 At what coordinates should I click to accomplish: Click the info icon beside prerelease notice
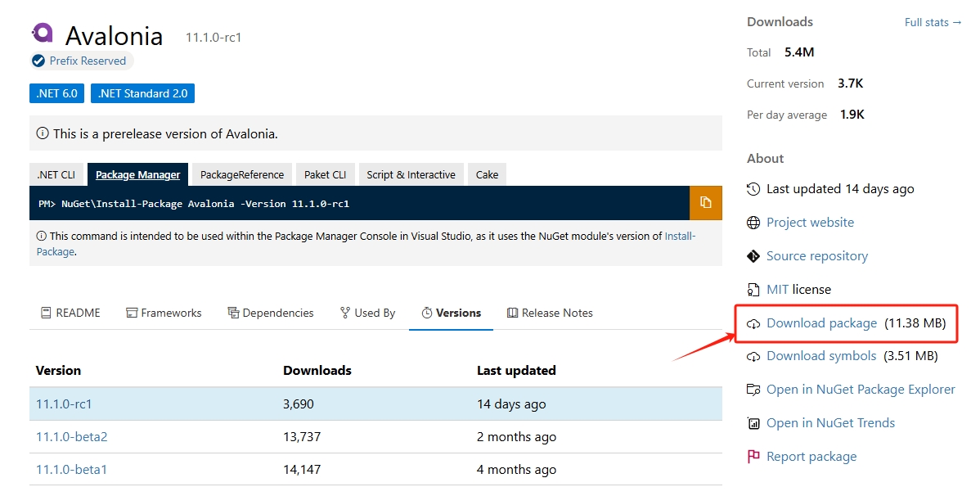pyautogui.click(x=43, y=133)
